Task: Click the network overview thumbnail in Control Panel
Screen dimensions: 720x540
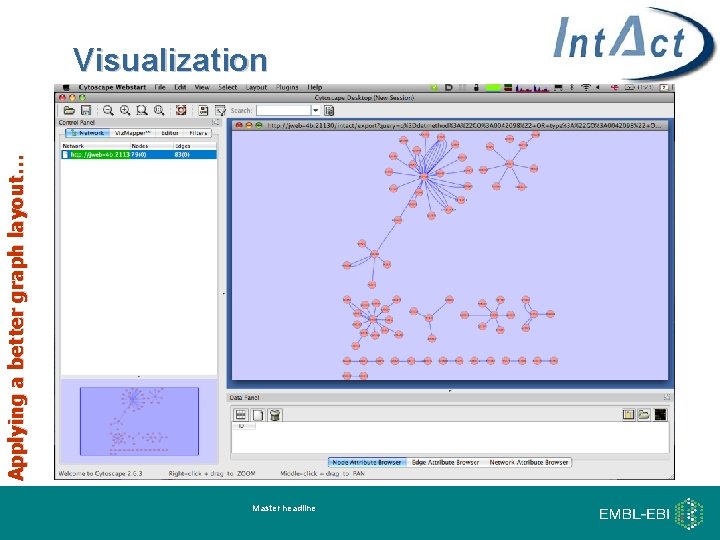Action: click(139, 421)
